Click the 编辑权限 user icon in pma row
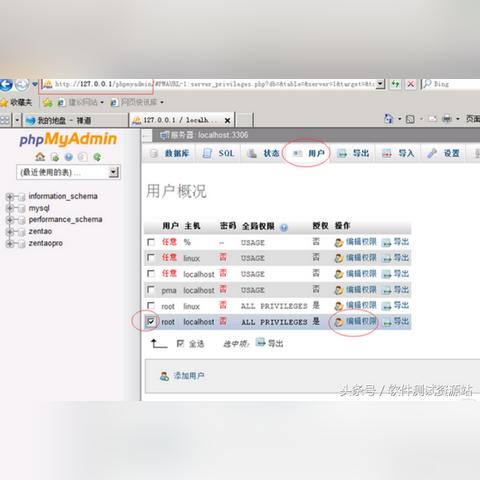This screenshot has height=480, width=480. click(339, 290)
